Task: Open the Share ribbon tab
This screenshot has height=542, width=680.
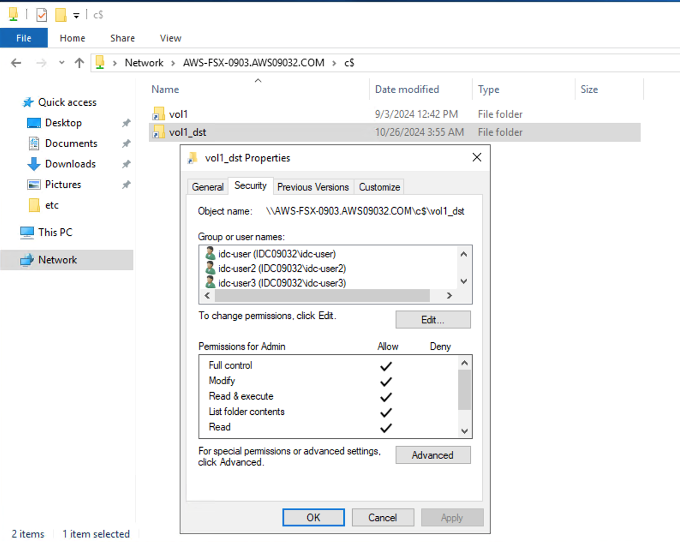Action: click(122, 38)
